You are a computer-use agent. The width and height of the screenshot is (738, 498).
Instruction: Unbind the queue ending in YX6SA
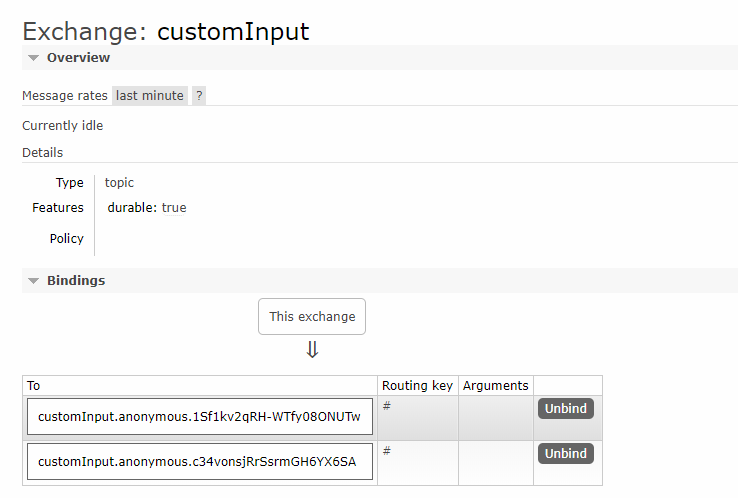[565, 453]
